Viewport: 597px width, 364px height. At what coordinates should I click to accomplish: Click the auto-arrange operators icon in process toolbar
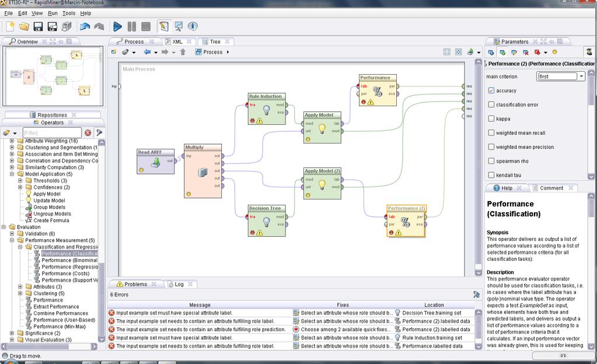coord(447,52)
